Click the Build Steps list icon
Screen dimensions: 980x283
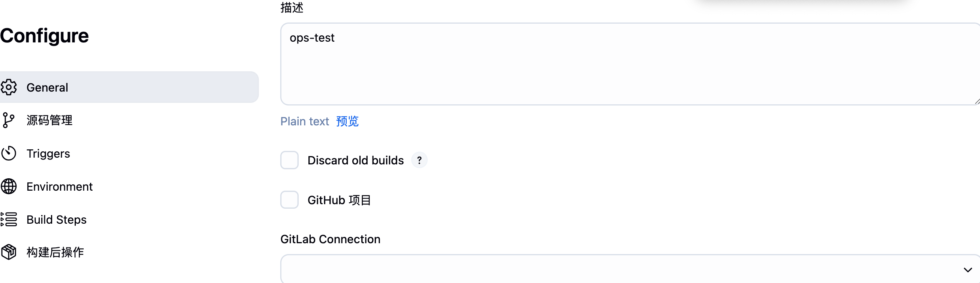click(x=9, y=220)
